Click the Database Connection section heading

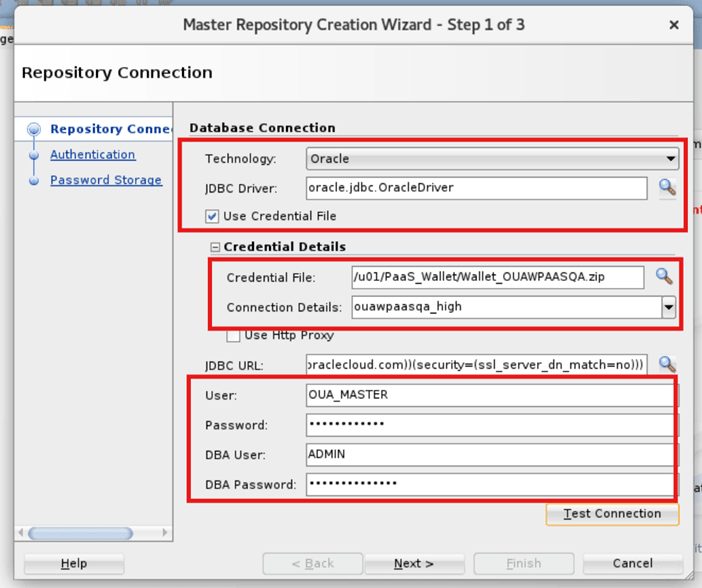(x=262, y=128)
